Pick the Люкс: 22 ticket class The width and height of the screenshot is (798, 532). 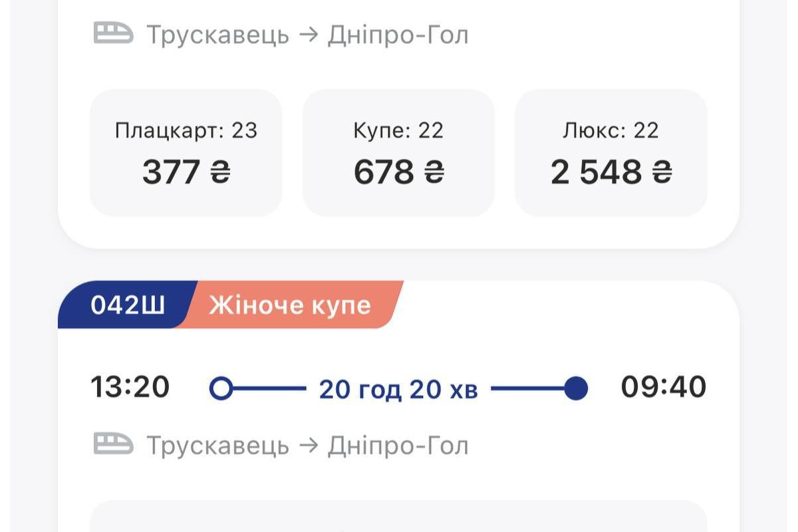[x=610, y=153]
